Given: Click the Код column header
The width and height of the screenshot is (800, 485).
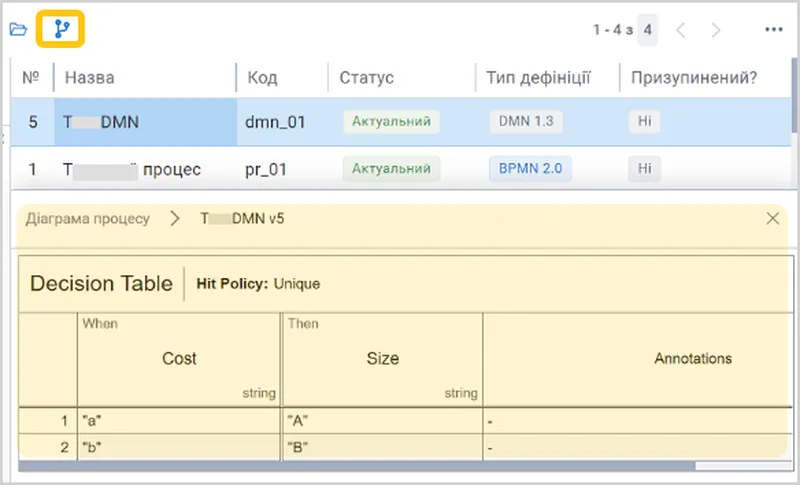Looking at the screenshot, I should point(262,78).
